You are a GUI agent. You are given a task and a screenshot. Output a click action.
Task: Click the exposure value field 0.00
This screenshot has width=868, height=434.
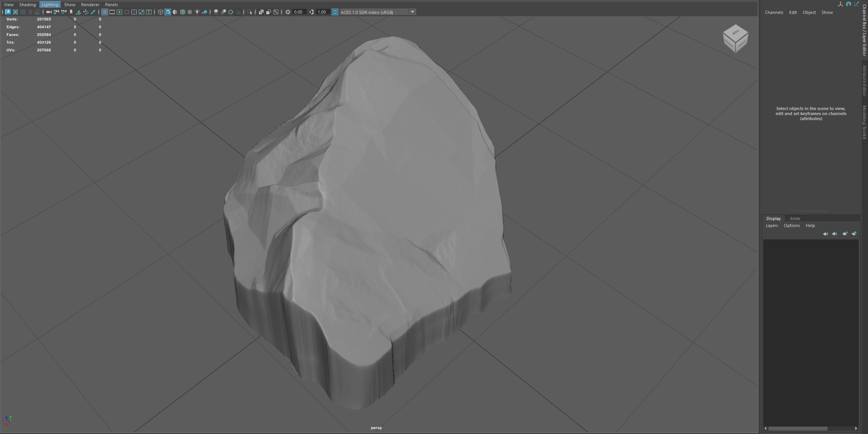(299, 12)
